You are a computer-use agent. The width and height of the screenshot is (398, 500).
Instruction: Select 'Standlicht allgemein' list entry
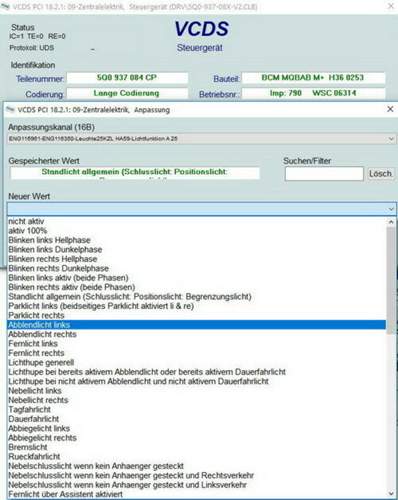197,296
